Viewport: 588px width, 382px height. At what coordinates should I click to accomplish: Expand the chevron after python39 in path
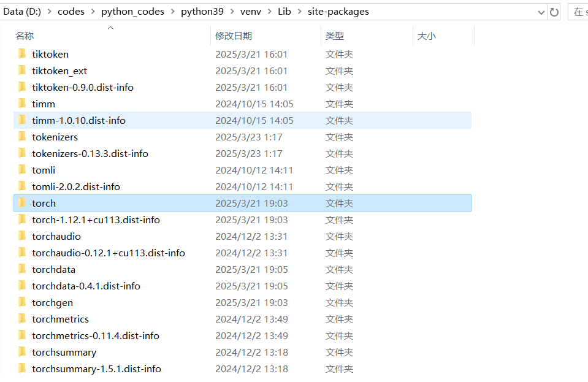[x=232, y=12]
